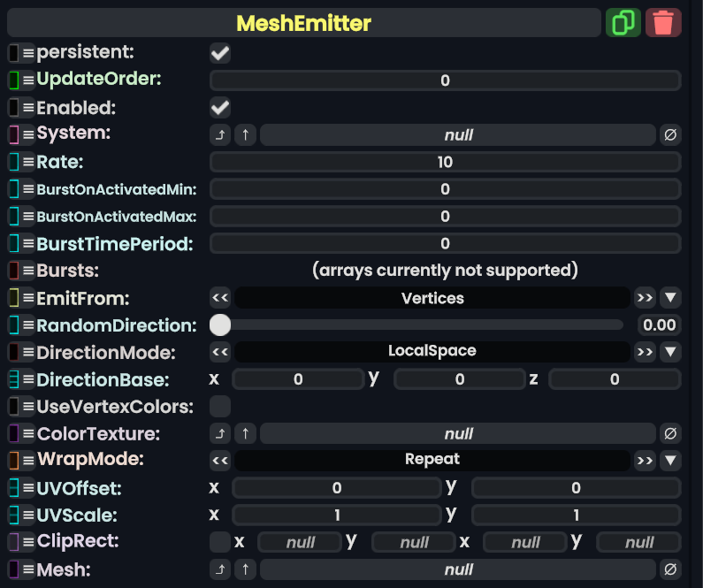Screen dimensions: 703x588
Task: Click the Rate value input field
Action: [445, 162]
